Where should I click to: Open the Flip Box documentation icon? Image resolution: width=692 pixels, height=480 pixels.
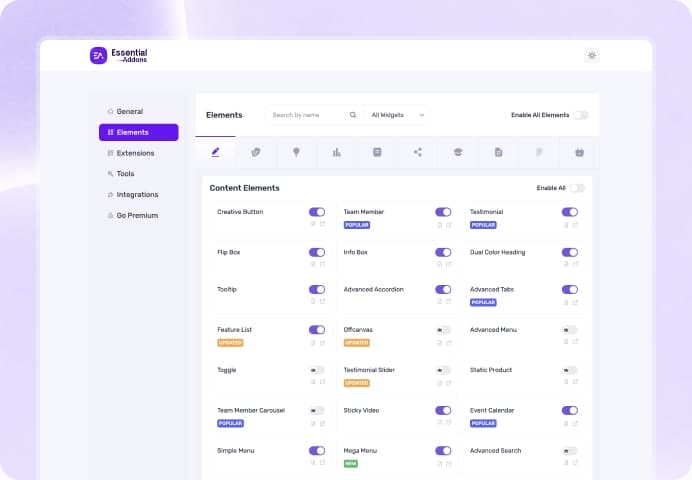(313, 264)
